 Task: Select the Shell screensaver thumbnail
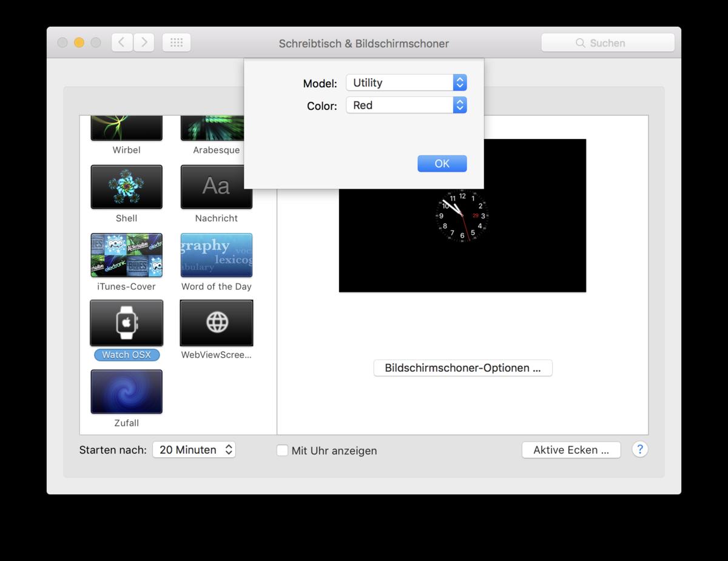point(126,187)
